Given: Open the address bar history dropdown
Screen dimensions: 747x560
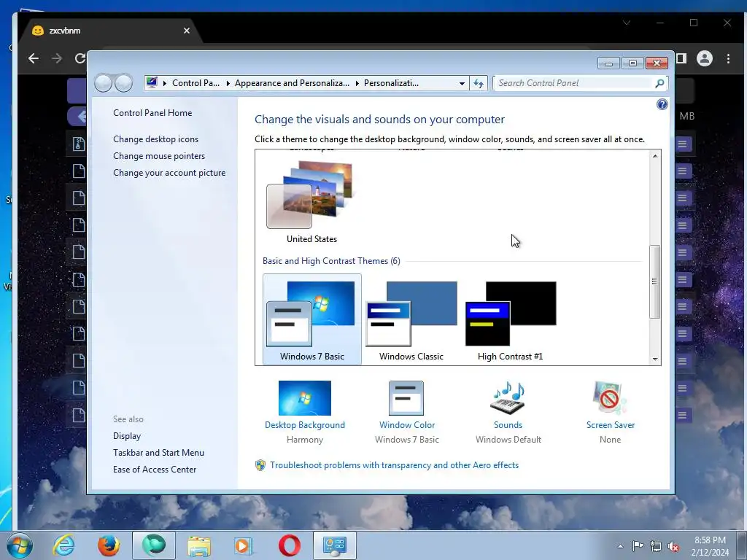Looking at the screenshot, I should pyautogui.click(x=462, y=83).
